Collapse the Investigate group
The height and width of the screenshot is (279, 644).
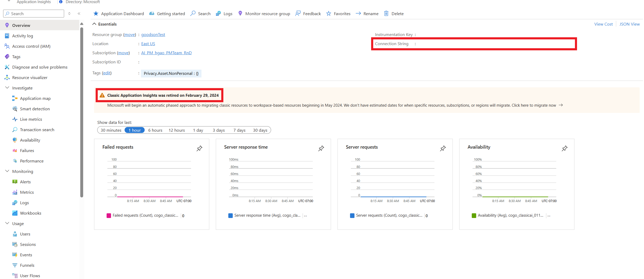click(x=7, y=88)
